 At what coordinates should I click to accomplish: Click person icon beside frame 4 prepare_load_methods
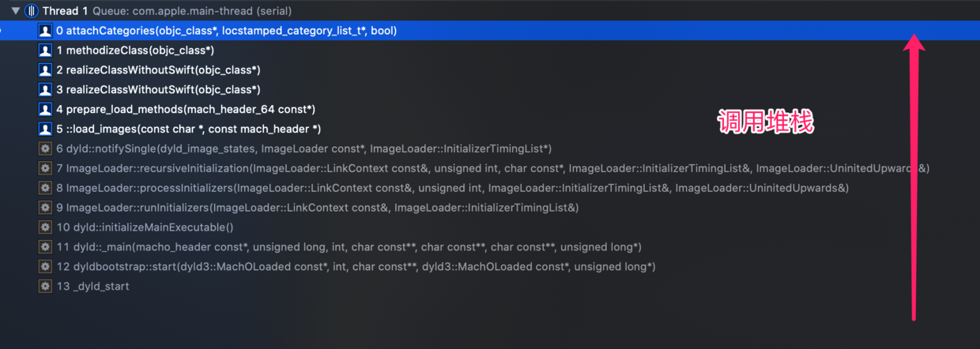click(46, 109)
